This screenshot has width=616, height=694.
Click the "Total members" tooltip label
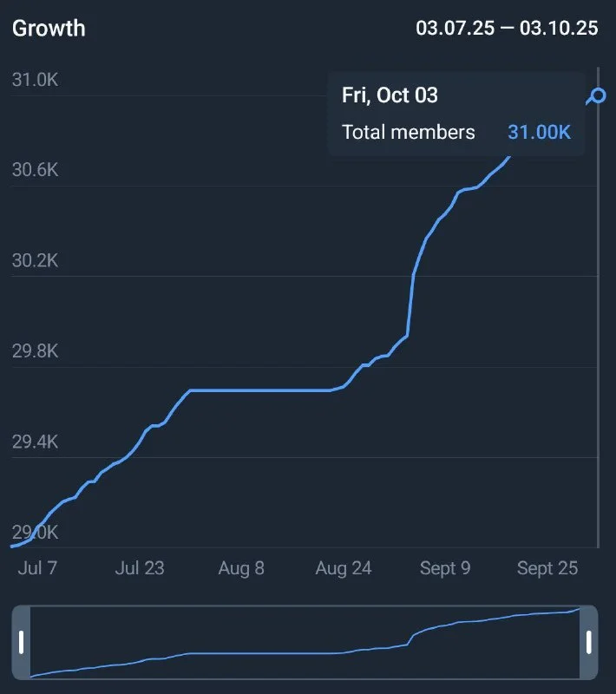tap(409, 132)
